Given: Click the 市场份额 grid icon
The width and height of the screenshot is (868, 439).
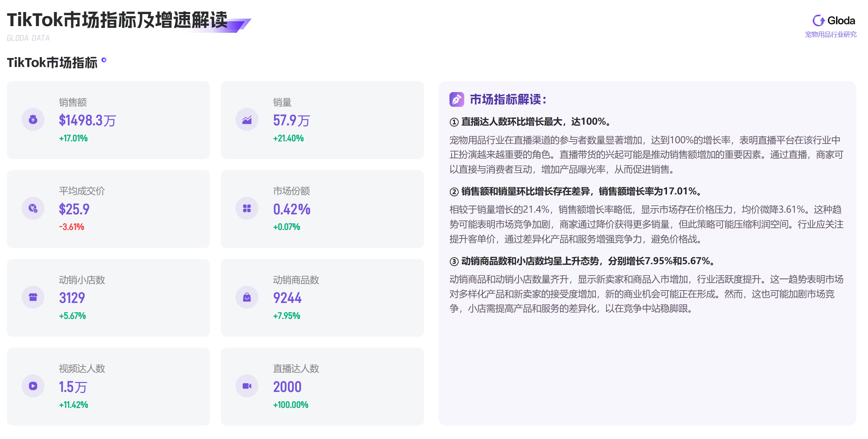Looking at the screenshot, I should [x=247, y=208].
